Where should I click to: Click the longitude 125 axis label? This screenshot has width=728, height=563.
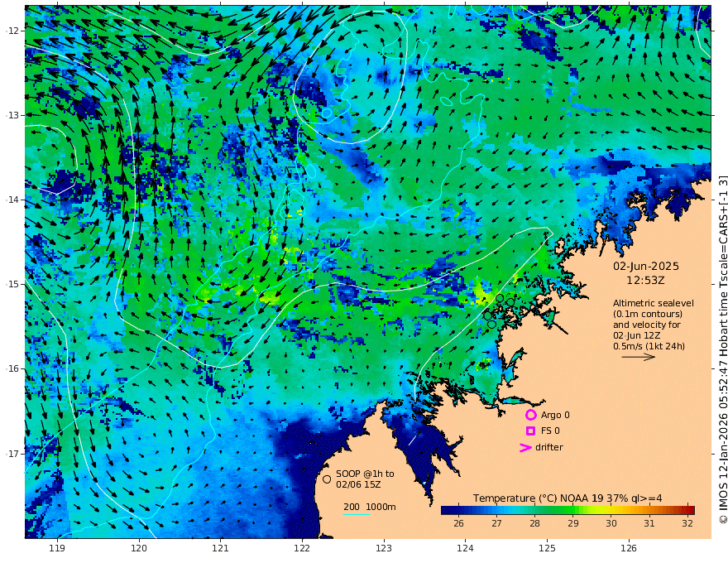click(547, 548)
